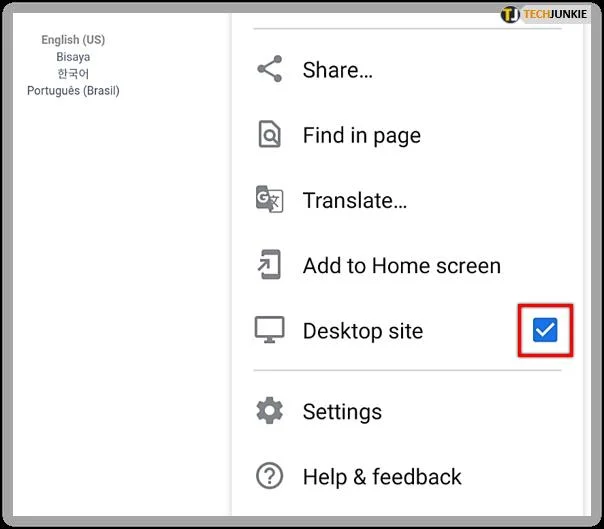Select Português (Brasil) language link
The image size is (604, 529).
click(x=73, y=91)
